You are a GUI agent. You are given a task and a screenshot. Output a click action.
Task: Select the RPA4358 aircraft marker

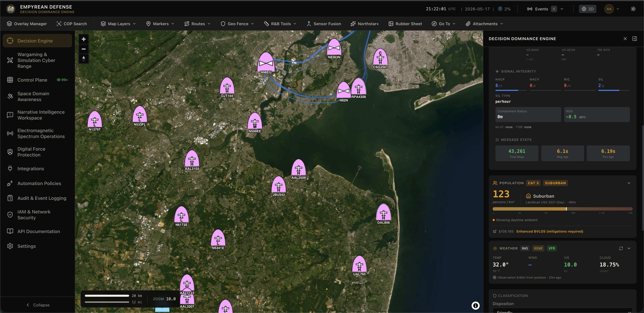point(359,88)
